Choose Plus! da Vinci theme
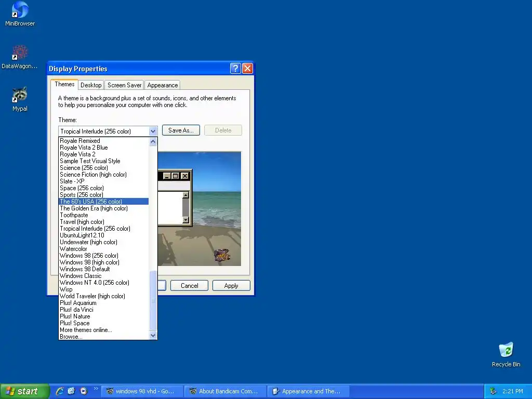532x399 pixels. [104, 310]
